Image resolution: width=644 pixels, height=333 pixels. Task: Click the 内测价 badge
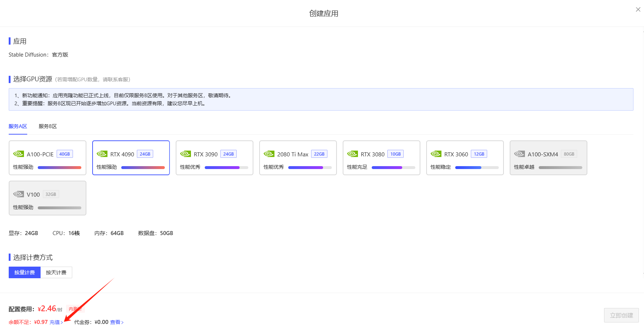pyautogui.click(x=75, y=309)
